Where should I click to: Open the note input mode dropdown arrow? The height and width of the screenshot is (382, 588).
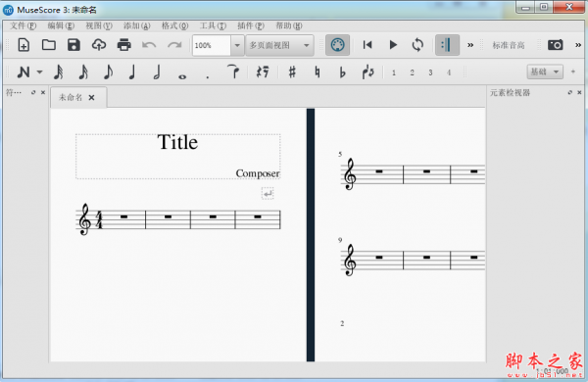[39, 72]
